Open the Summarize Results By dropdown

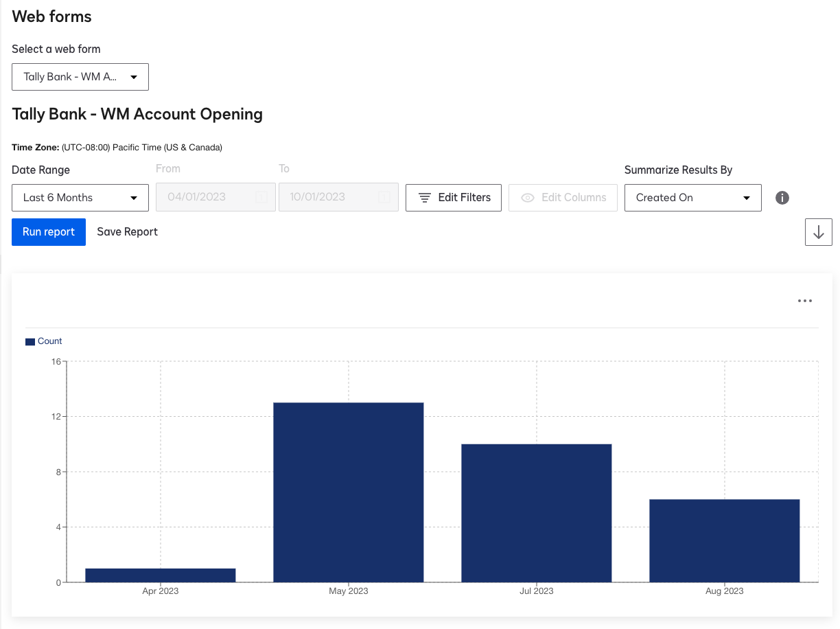[692, 198]
